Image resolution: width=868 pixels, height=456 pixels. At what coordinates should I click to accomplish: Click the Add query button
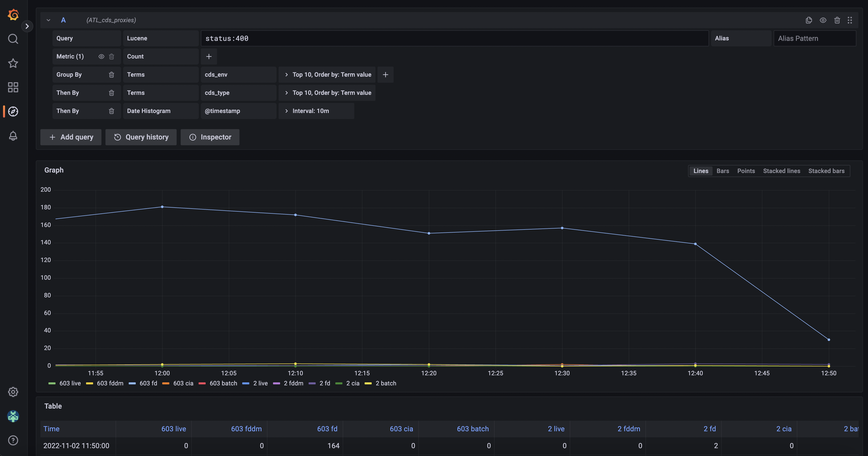tap(71, 137)
